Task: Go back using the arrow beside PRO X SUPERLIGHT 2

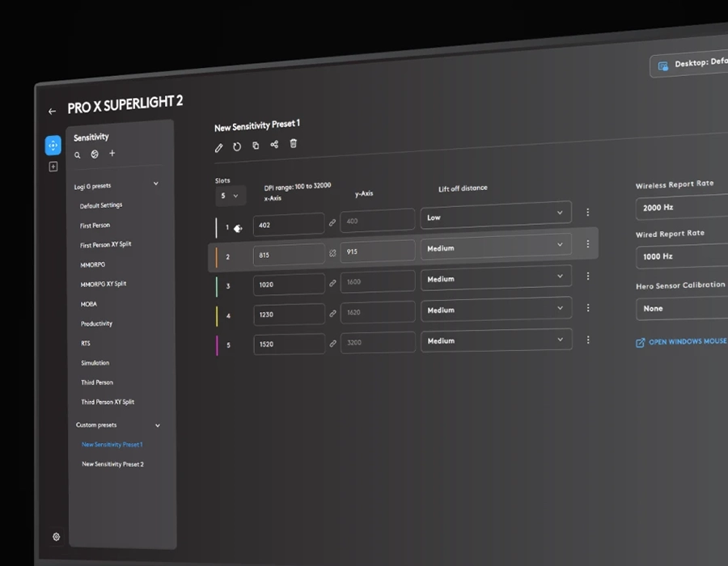Action: 52,112
